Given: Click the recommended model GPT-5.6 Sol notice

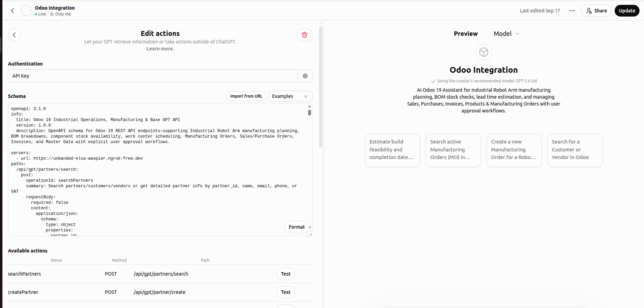Looking at the screenshot, I should 484,81.
